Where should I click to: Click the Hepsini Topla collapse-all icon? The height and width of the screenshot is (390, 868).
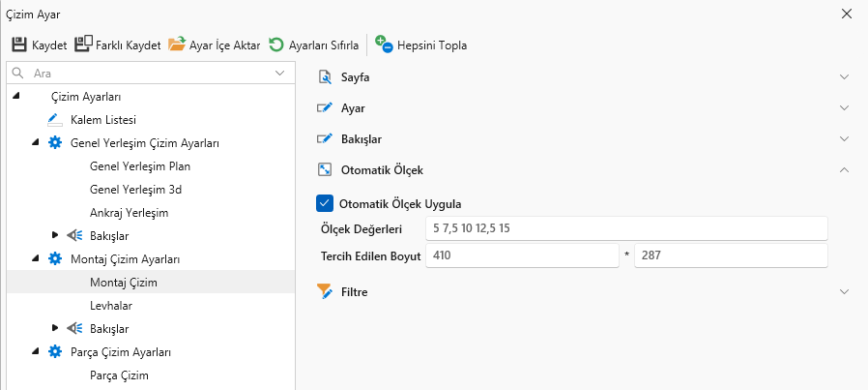point(384,45)
